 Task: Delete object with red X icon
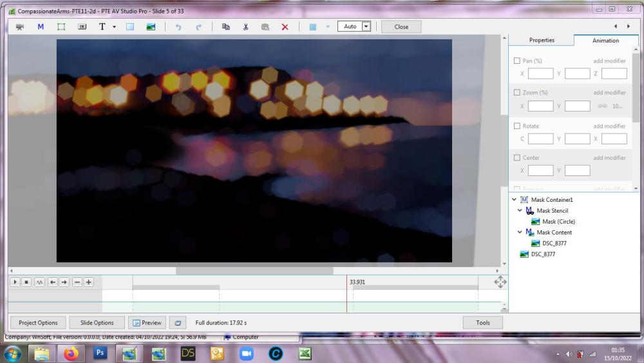(285, 26)
